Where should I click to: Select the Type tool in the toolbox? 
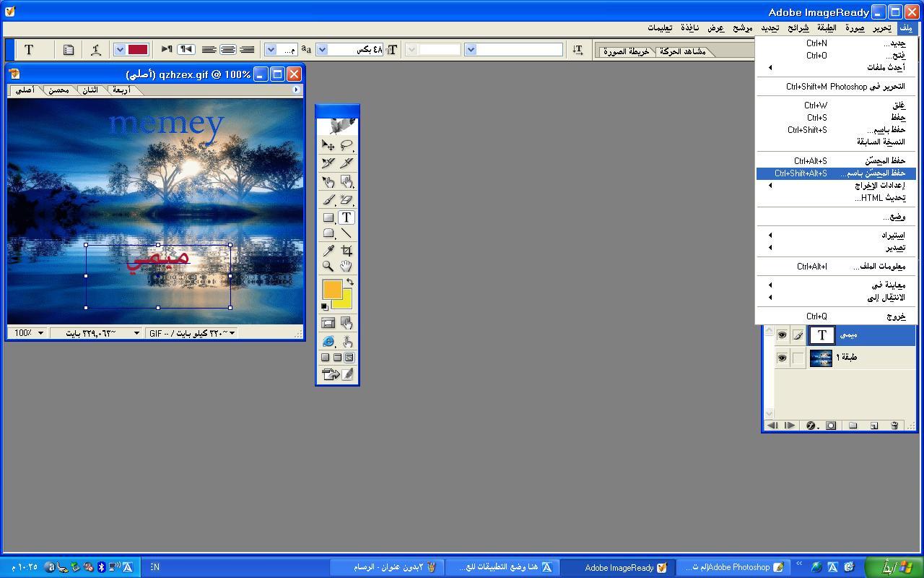pos(346,217)
